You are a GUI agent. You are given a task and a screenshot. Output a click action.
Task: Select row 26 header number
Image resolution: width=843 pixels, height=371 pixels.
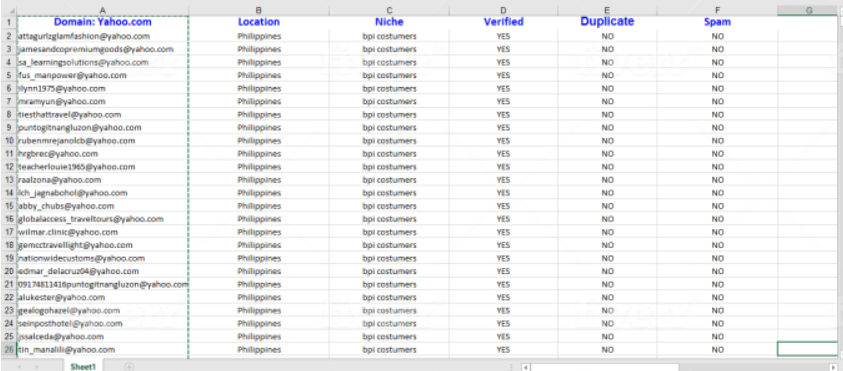pos(9,349)
